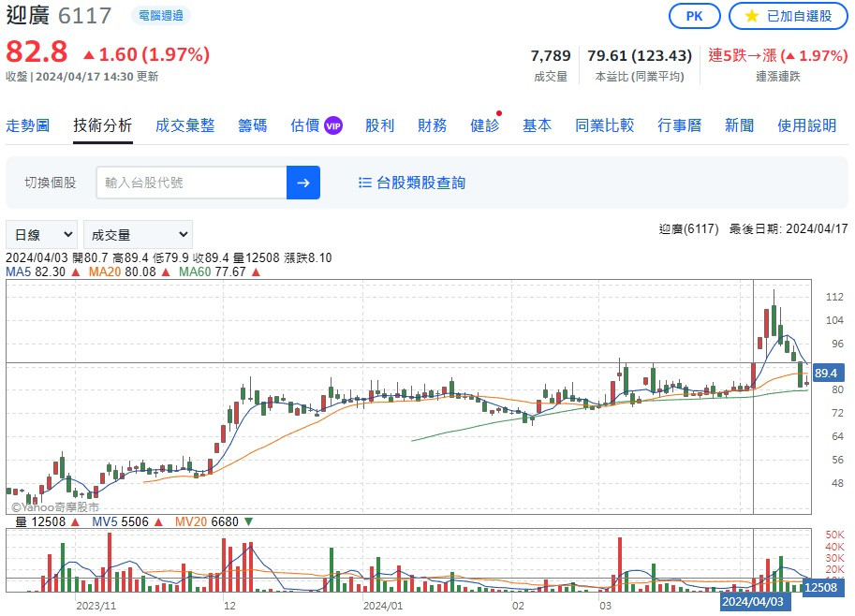Go to the 籌碼 tab
The width and height of the screenshot is (855, 616).
pyautogui.click(x=253, y=126)
